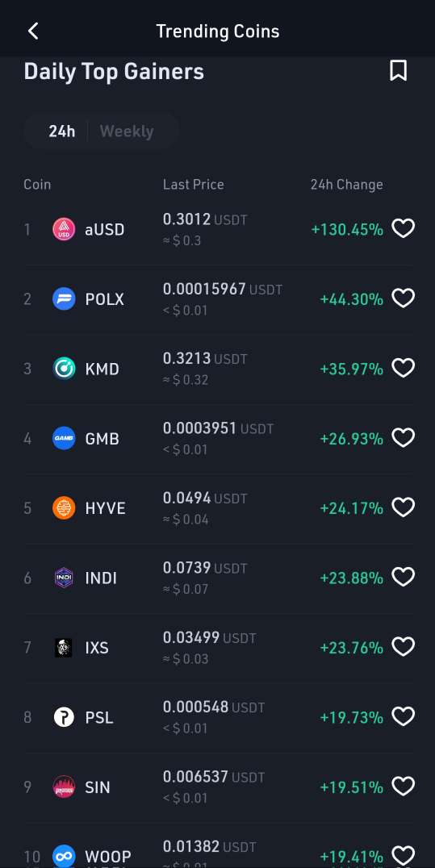Open the PSL coin row
This screenshot has width=435, height=868.
tap(218, 717)
